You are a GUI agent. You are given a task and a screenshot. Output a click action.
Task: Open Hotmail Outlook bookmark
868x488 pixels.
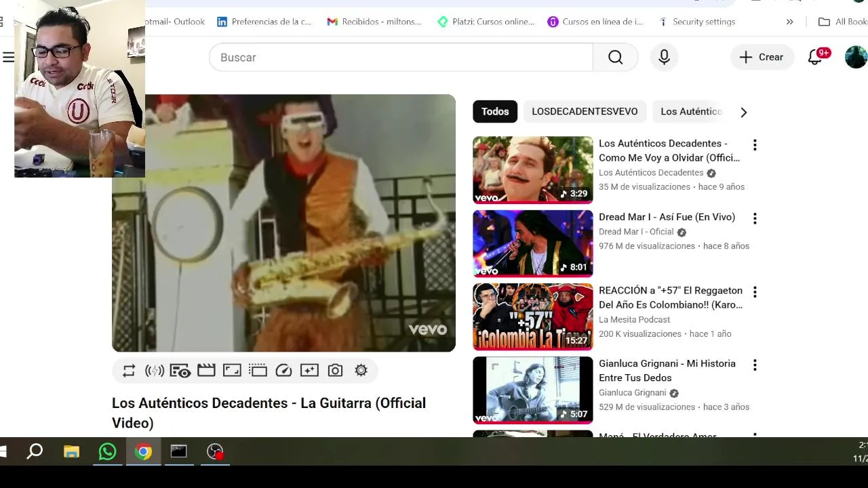(x=175, y=22)
